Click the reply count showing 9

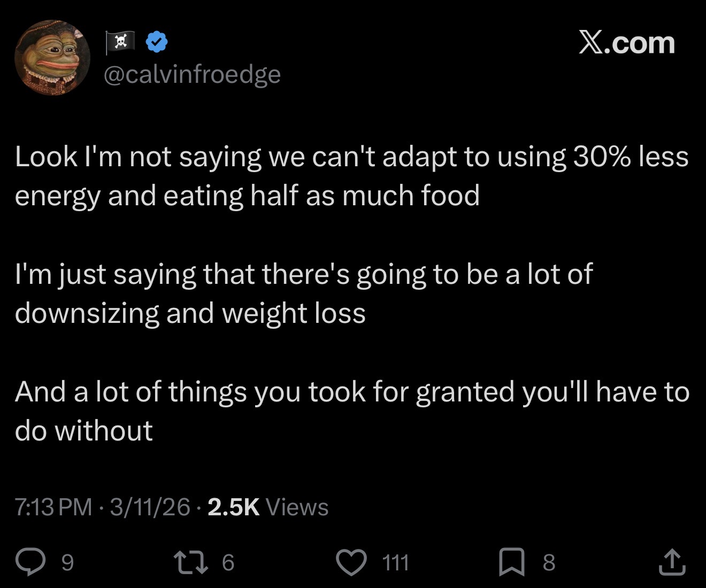[67, 563]
